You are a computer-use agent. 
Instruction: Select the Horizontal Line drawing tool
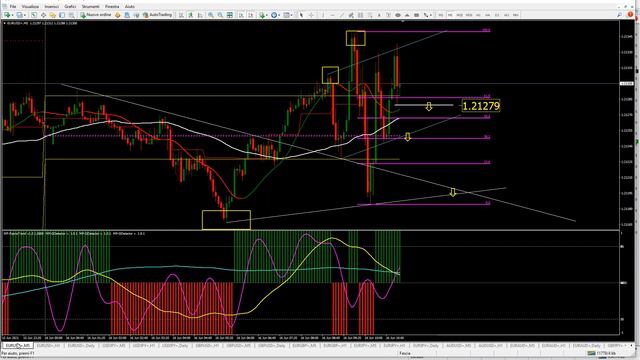coord(333,15)
